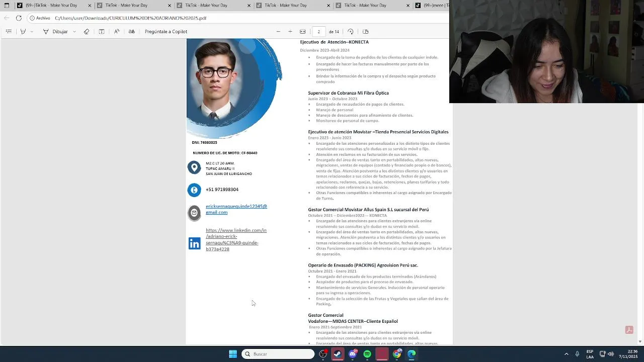Choose the add text box tool

102,31
